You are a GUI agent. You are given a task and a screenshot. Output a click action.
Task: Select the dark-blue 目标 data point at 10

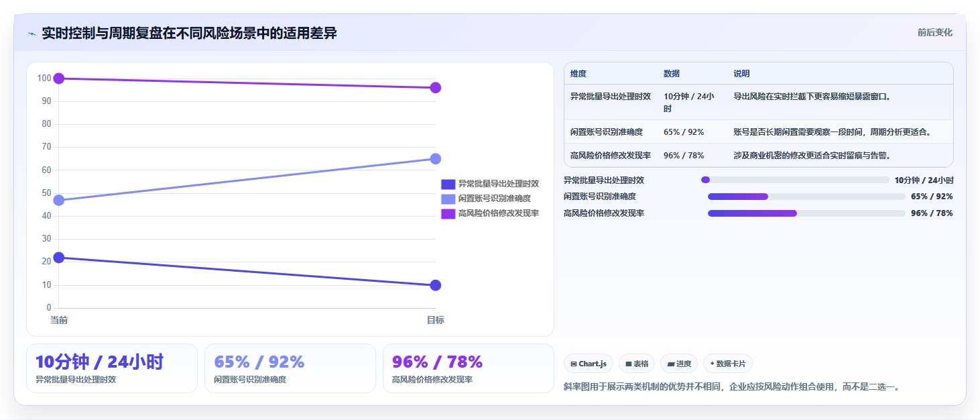pos(436,285)
